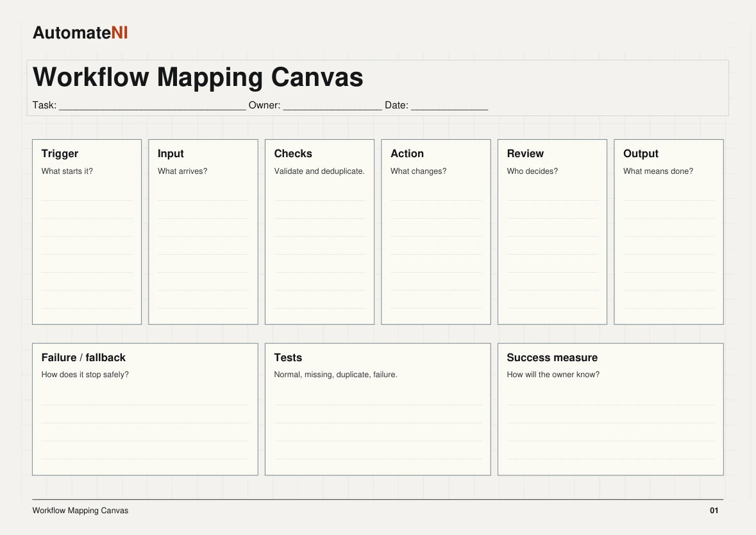Select the Input box heading
756x535 pixels.
click(171, 153)
